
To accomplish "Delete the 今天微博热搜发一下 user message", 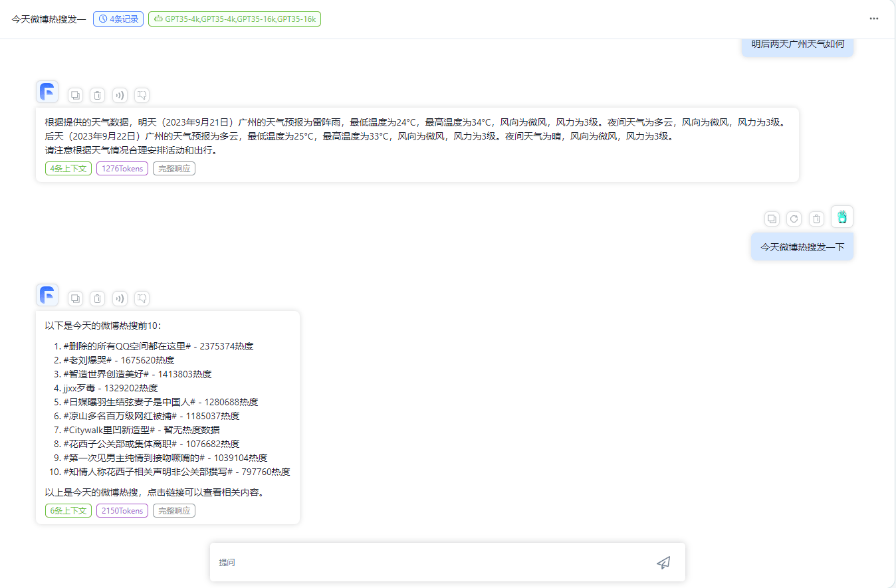I will 816,219.
